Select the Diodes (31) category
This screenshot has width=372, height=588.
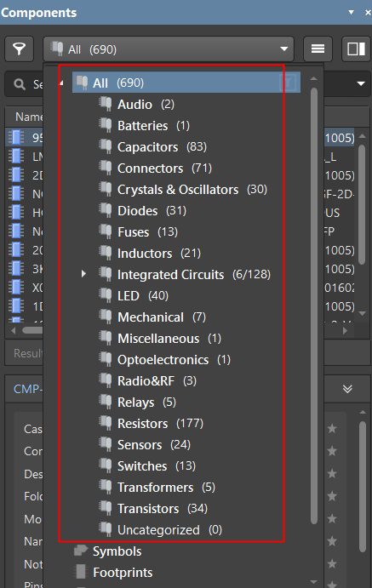click(152, 211)
